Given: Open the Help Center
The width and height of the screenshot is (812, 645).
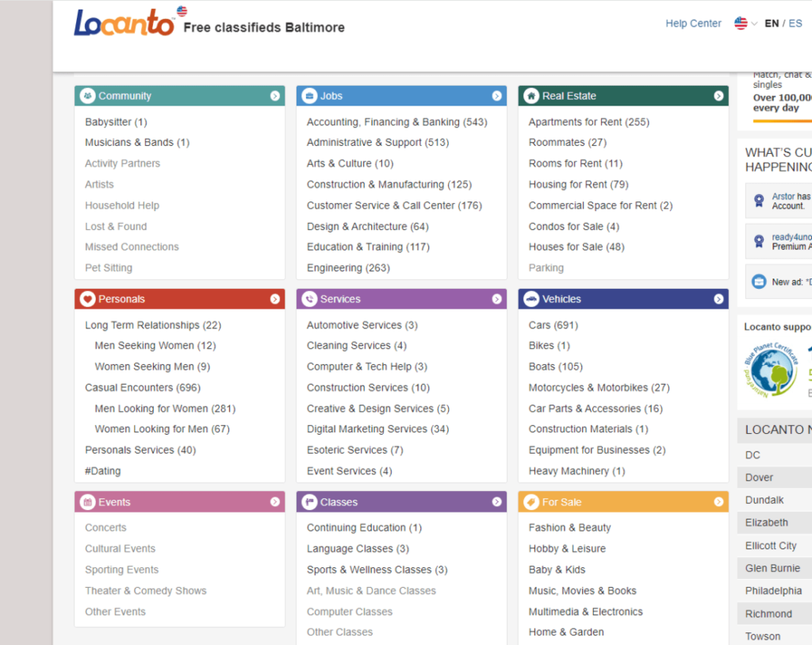Looking at the screenshot, I should pyautogui.click(x=693, y=23).
